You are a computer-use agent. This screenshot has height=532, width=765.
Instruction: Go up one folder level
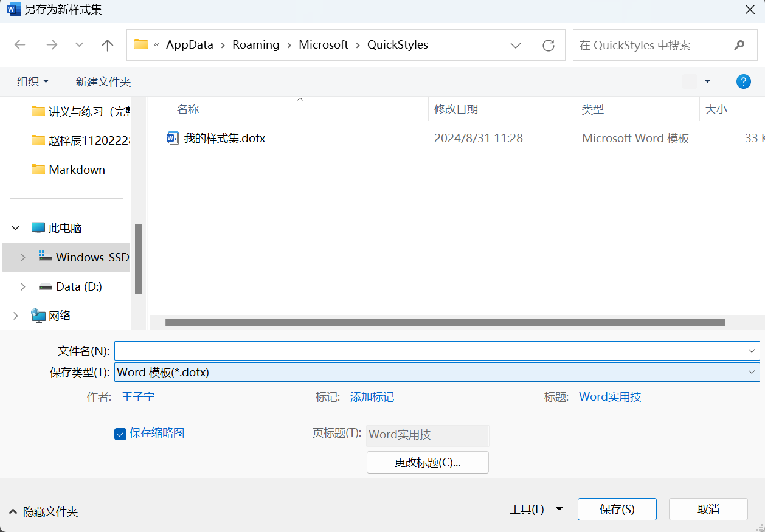(108, 45)
